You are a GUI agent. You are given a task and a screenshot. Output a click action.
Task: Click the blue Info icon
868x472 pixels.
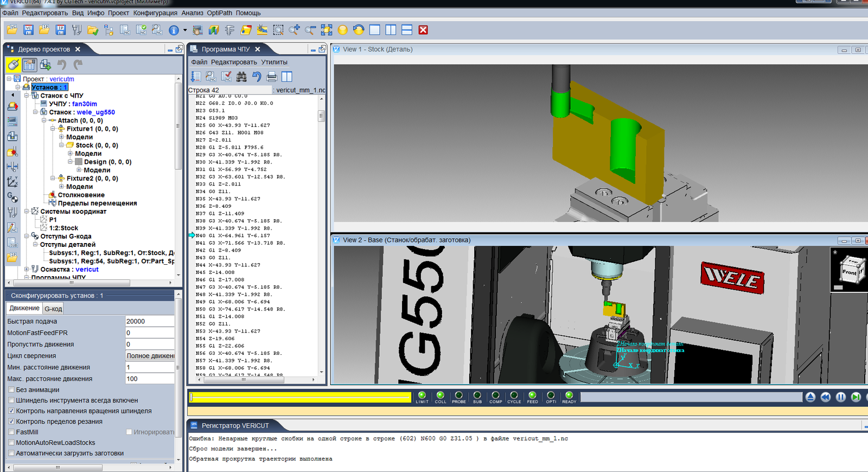tap(174, 30)
